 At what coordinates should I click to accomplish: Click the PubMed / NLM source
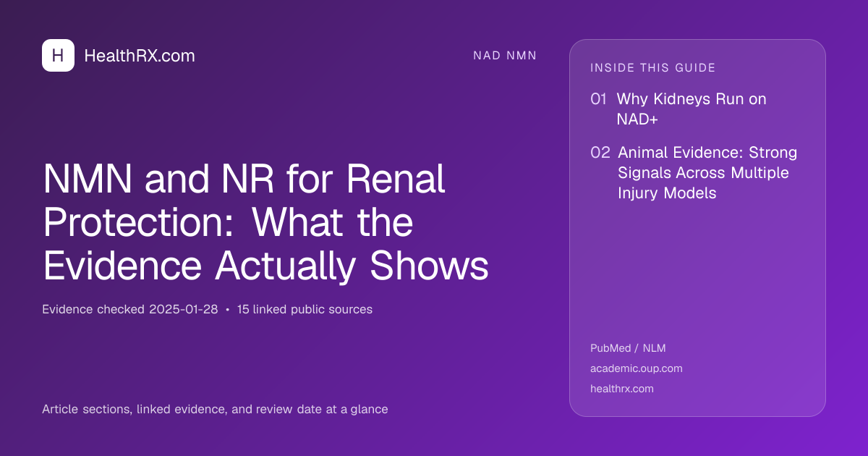(628, 348)
